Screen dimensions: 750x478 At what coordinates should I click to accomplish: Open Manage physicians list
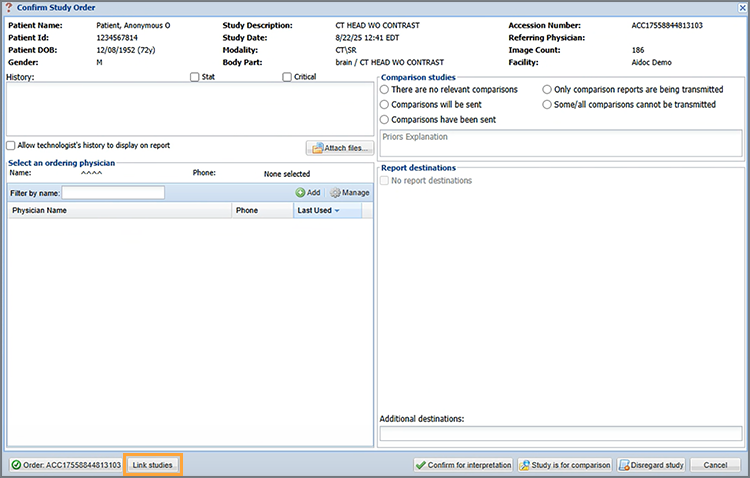[349, 192]
